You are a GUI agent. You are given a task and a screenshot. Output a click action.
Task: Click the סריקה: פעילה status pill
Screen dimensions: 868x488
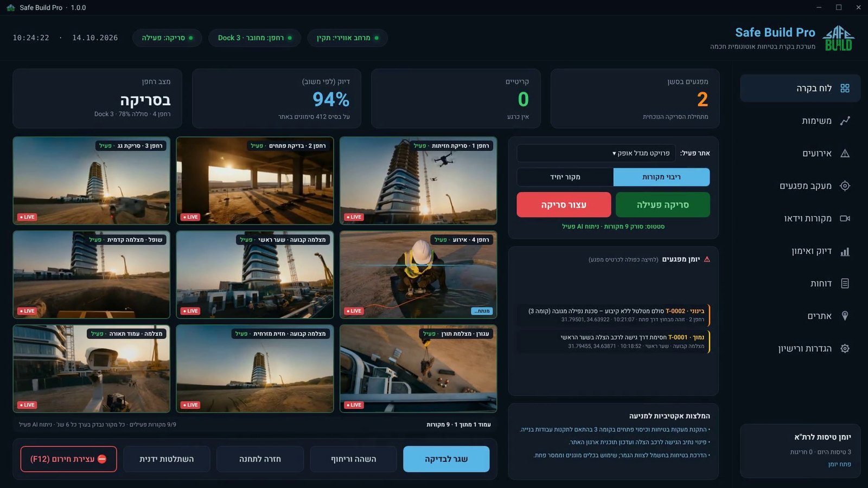coord(167,38)
